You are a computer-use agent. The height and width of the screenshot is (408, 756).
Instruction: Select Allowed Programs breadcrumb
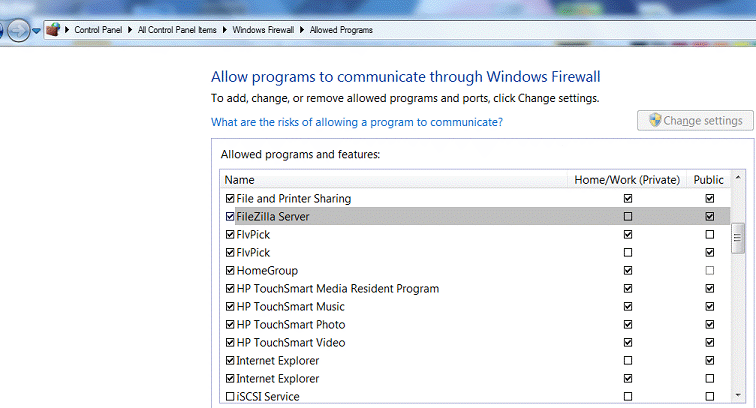[341, 30]
